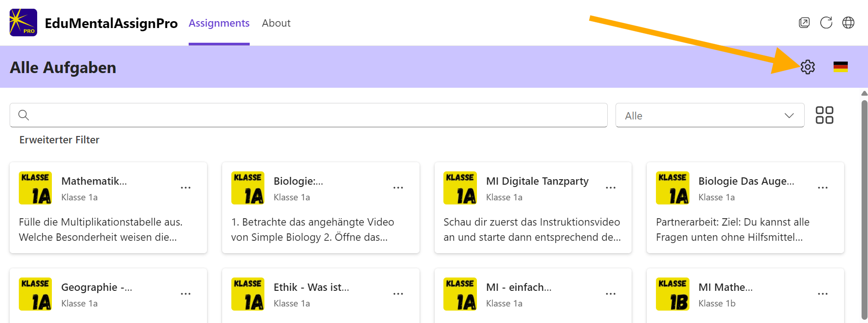Image resolution: width=868 pixels, height=323 pixels.
Task: Expand Erweiterter Filter
Action: (59, 140)
